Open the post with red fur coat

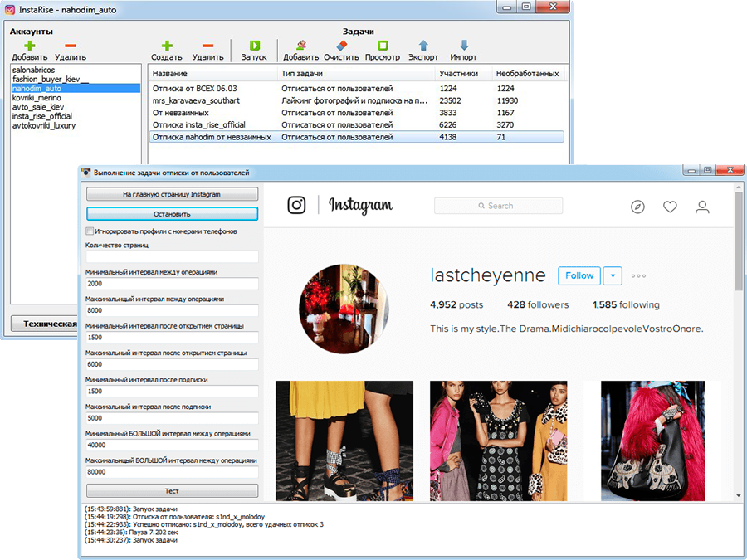652,441
